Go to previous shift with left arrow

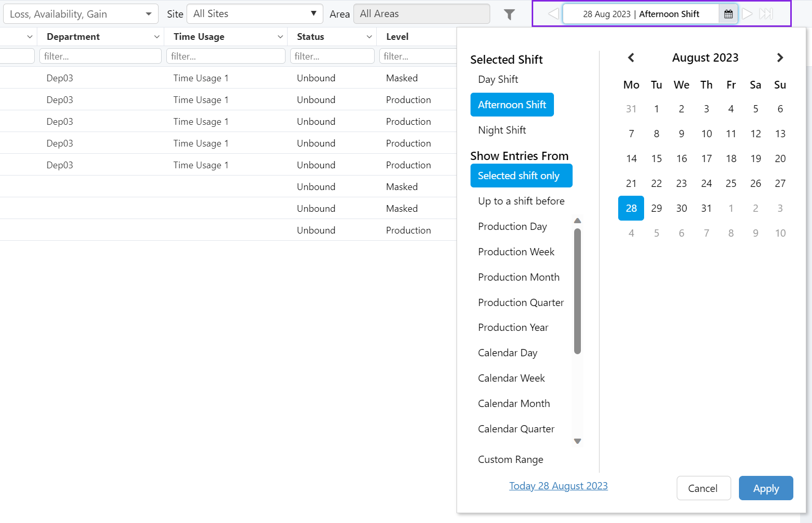point(553,14)
